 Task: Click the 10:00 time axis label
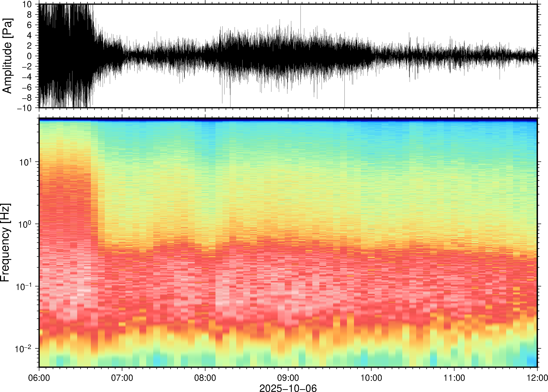coord(371,378)
